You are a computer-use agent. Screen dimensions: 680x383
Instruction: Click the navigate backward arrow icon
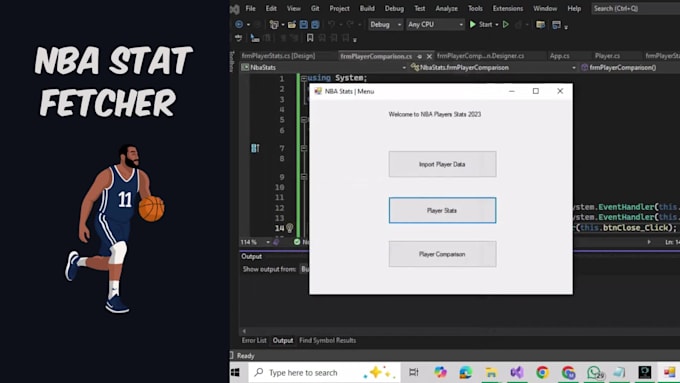(x=239, y=25)
